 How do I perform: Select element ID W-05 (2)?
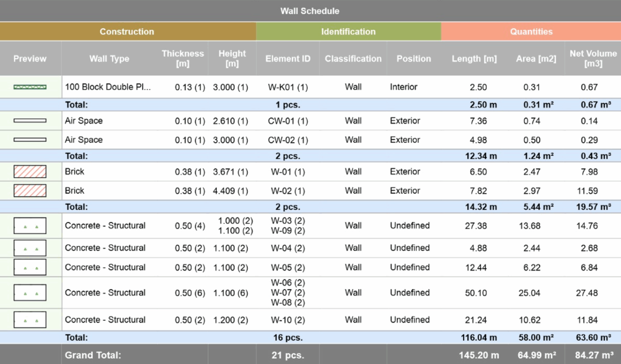tap(288, 267)
